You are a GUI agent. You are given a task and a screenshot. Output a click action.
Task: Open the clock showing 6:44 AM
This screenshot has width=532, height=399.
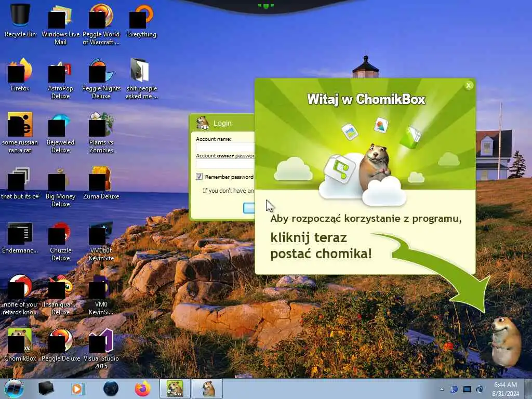(506, 389)
